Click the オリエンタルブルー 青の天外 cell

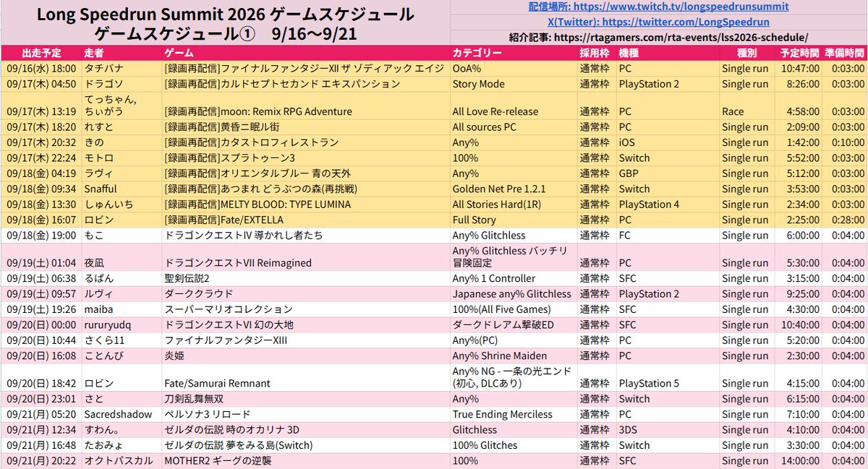pyautogui.click(x=305, y=173)
